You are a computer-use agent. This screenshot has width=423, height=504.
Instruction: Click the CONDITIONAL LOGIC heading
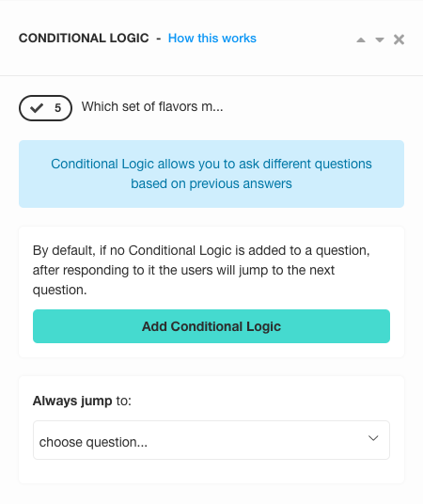click(x=84, y=39)
